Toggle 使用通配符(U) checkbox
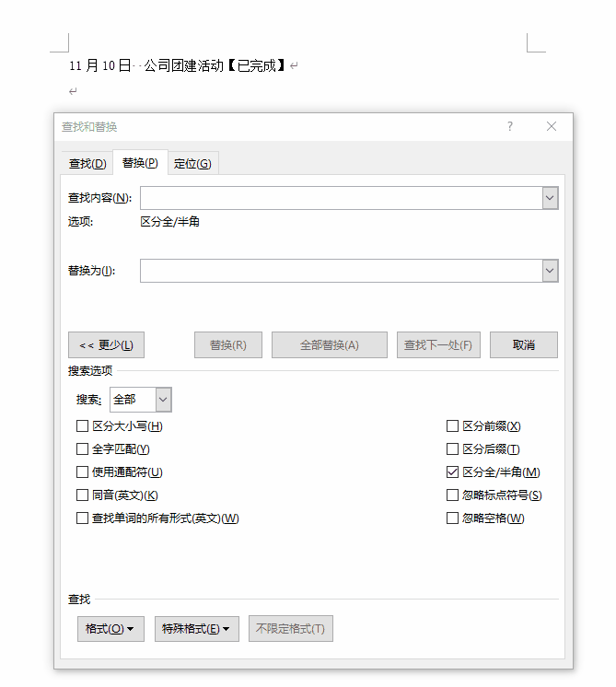The width and height of the screenshot is (616, 687). click(x=82, y=472)
